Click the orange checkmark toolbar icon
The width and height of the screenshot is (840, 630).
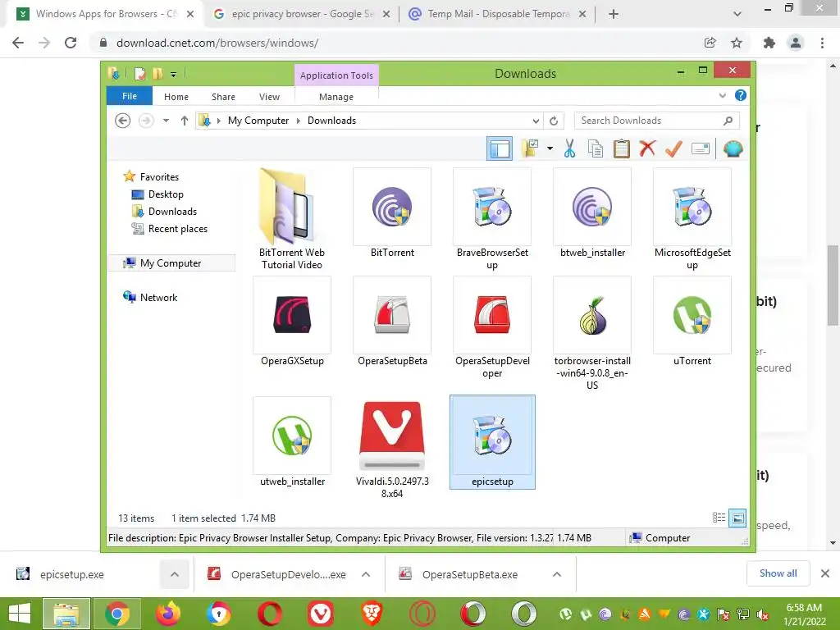coord(673,149)
